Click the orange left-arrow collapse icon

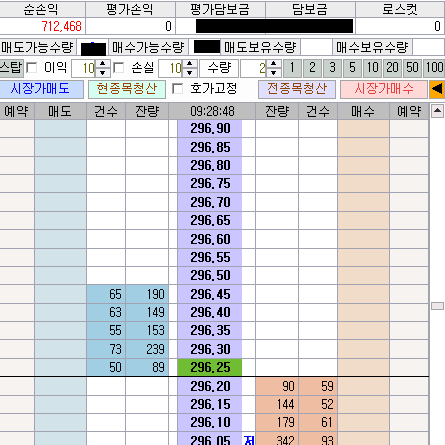(x=437, y=89)
